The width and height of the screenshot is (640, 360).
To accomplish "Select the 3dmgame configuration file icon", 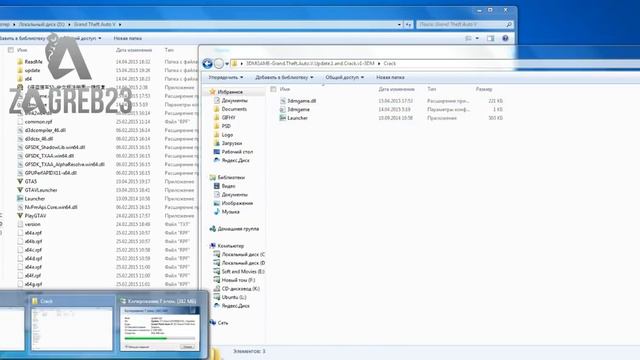I will (x=283, y=109).
